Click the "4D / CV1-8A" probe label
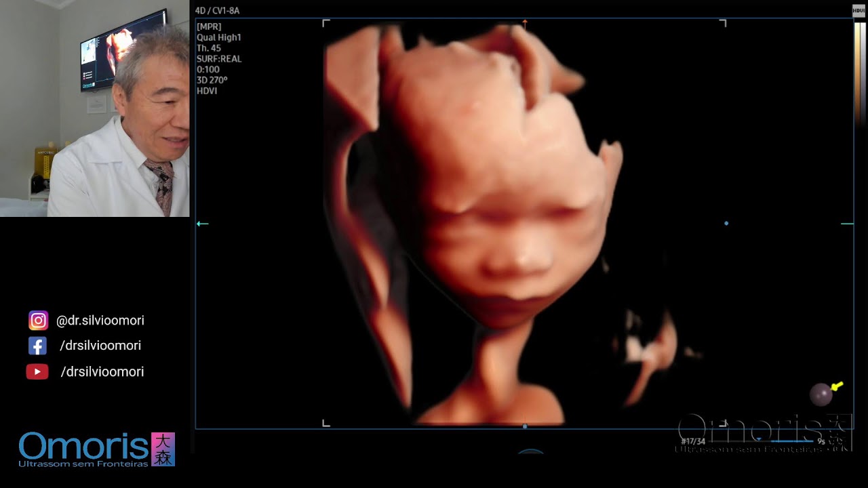Image resolution: width=868 pixels, height=488 pixels. [217, 11]
